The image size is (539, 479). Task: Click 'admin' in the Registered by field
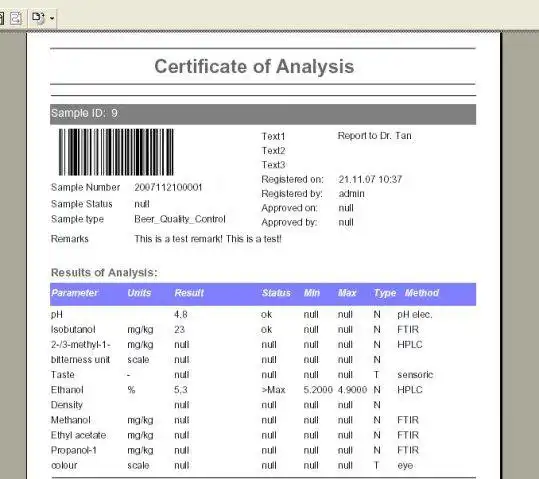click(351, 194)
